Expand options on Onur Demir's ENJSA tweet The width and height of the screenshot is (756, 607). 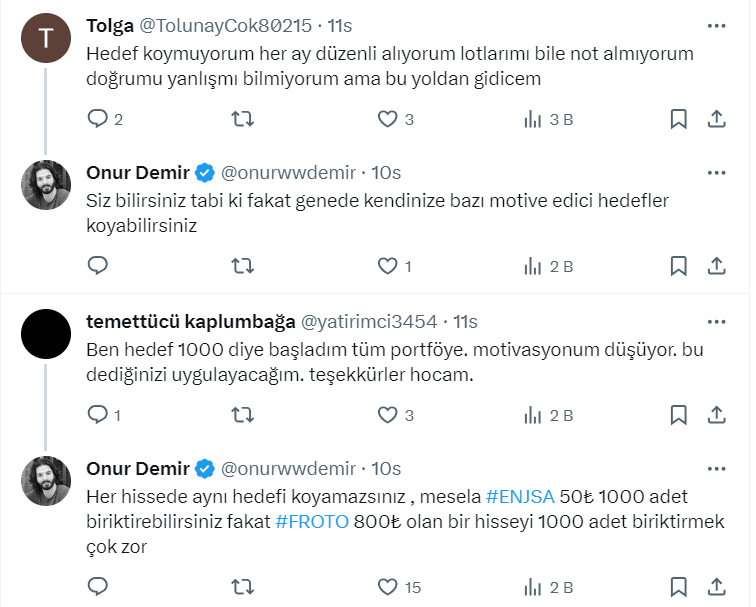[x=716, y=469]
